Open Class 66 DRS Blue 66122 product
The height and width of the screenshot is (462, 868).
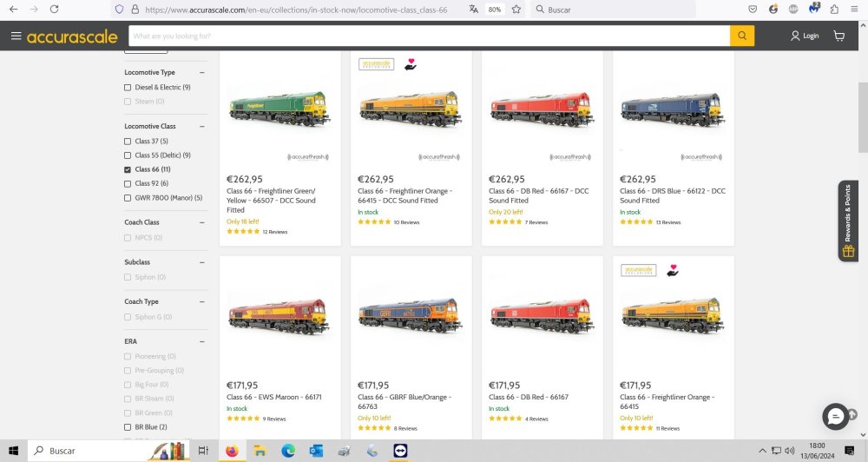click(x=673, y=195)
